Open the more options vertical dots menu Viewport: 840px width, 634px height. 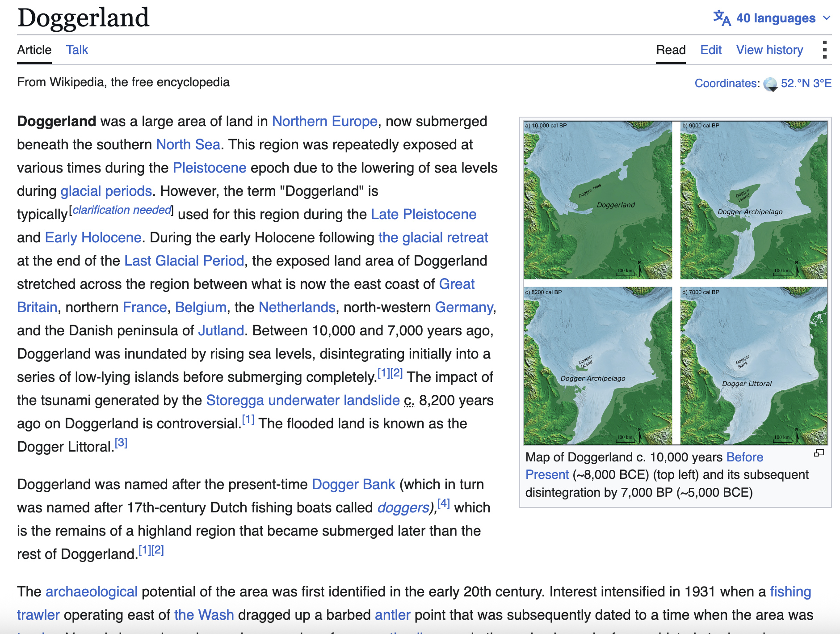point(824,50)
